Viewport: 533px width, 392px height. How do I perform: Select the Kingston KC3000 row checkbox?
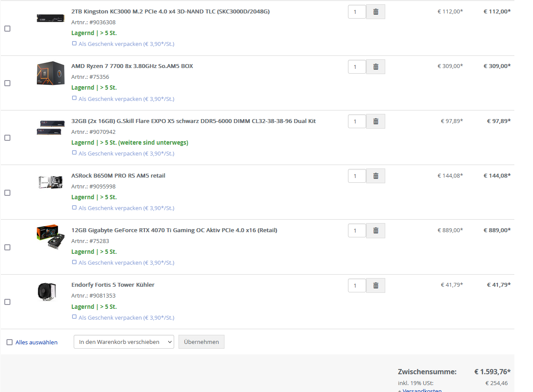click(x=7, y=29)
